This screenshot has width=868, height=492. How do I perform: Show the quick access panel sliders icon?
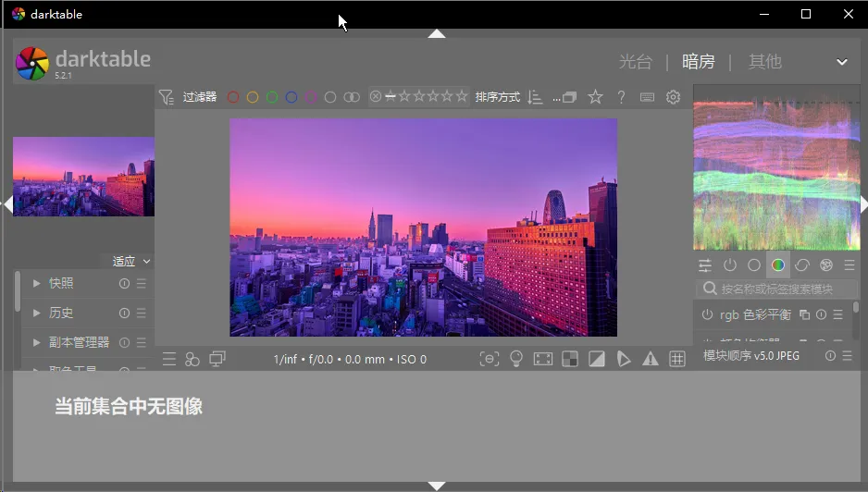coord(705,265)
